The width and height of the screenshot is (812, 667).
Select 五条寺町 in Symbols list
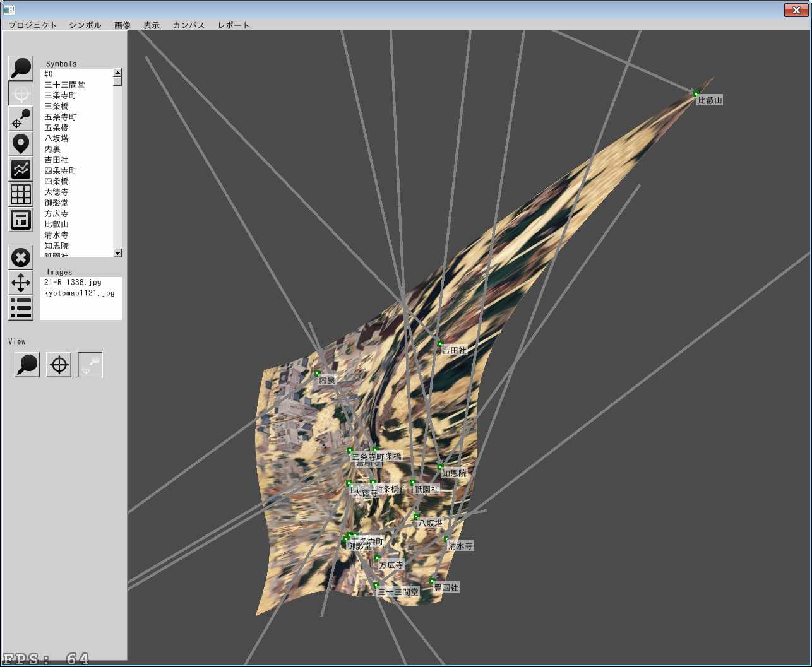tap(76, 117)
